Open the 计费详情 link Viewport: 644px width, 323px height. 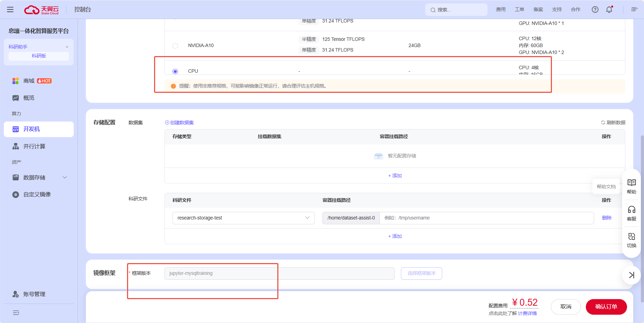coord(527,313)
